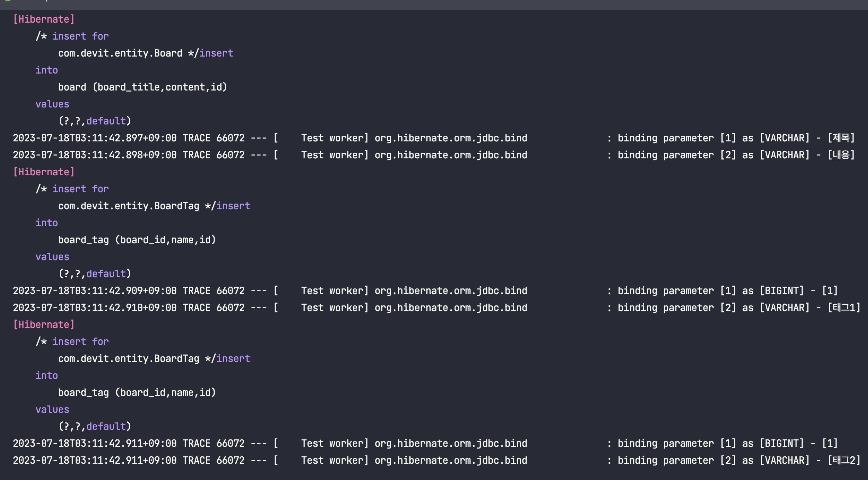
Task: Click the timestamp 2023-07-18T03:11:42.898+09:00
Action: [x=95, y=155]
